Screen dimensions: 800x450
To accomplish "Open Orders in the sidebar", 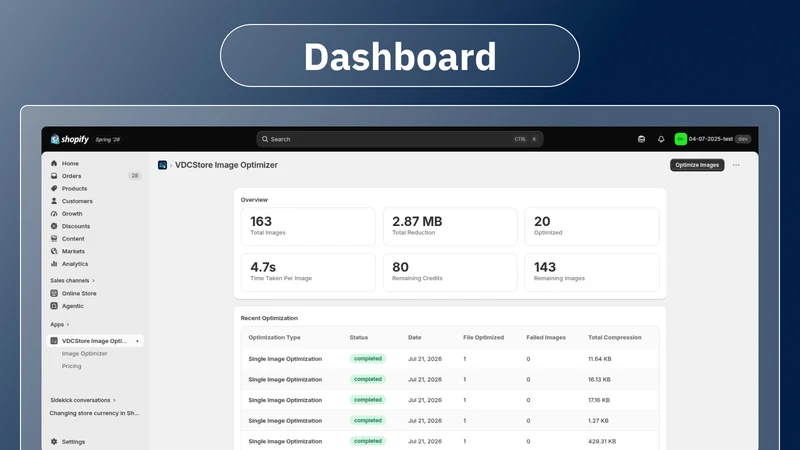I will tap(71, 176).
